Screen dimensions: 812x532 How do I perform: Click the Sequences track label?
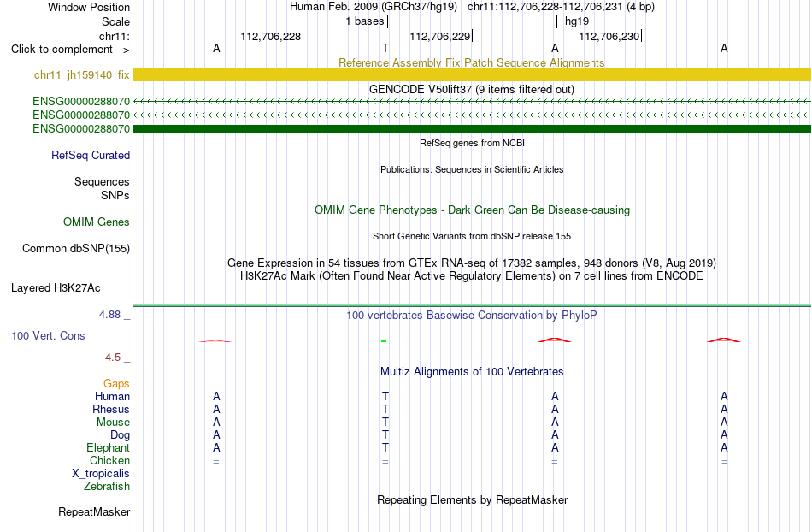(x=102, y=181)
